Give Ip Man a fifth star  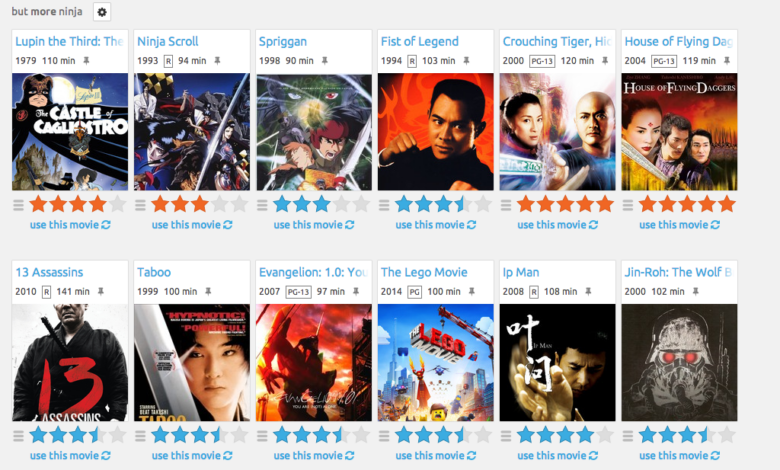point(604,435)
